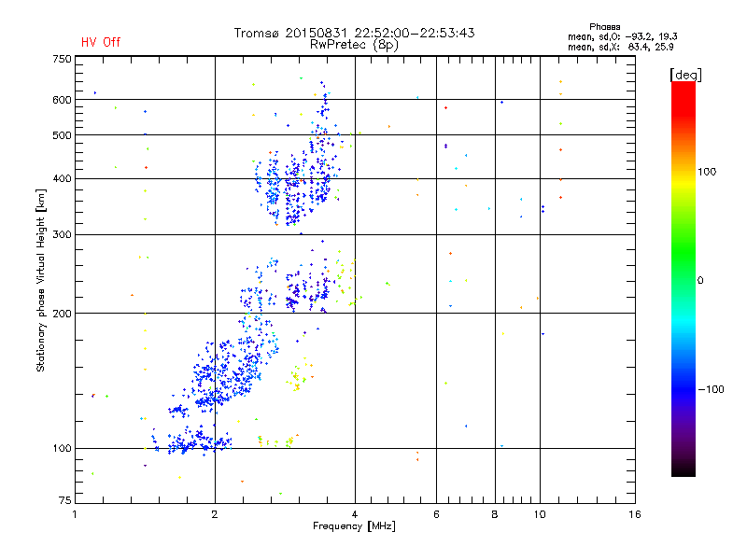This screenshot has height=560, width=747.
Task: Click the colorbar tick label '0'
Action: click(x=700, y=281)
